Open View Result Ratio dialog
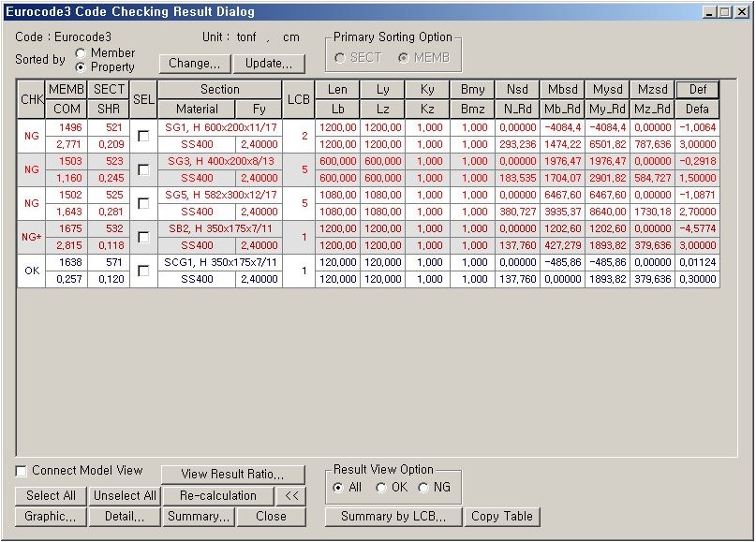This screenshot has height=542, width=756. [x=233, y=475]
